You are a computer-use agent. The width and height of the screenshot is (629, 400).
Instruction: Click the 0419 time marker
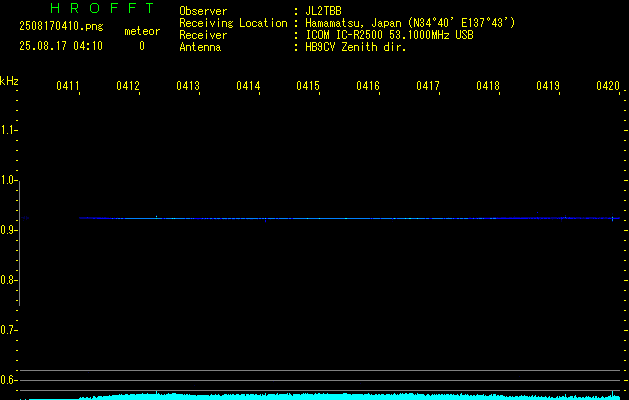click(x=548, y=86)
